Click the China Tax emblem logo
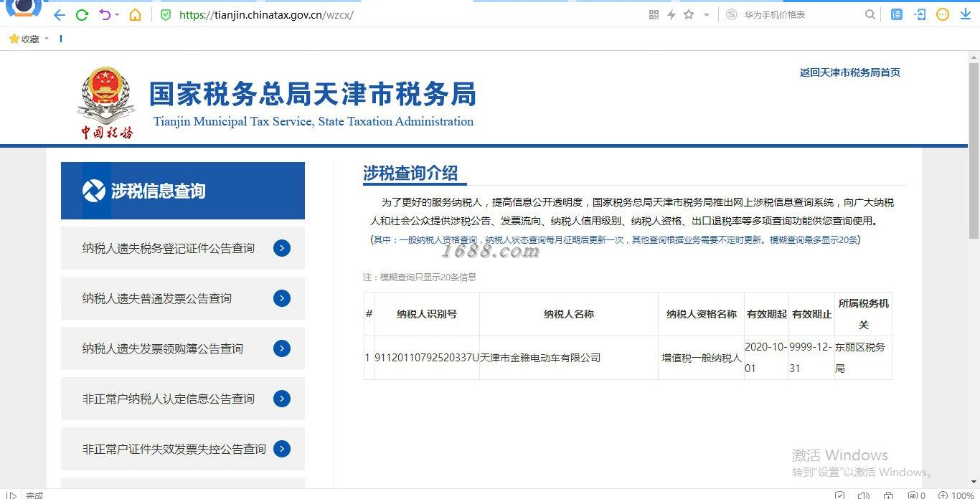 (105, 103)
